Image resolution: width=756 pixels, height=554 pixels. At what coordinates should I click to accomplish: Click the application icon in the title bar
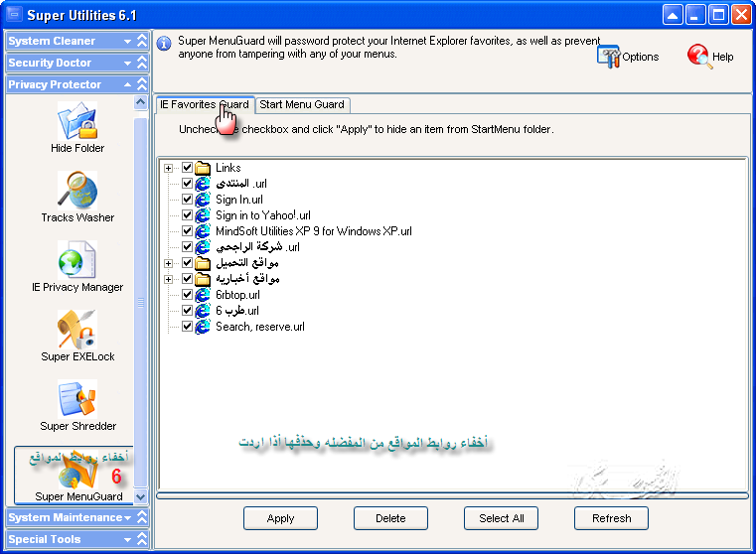tap(15, 15)
